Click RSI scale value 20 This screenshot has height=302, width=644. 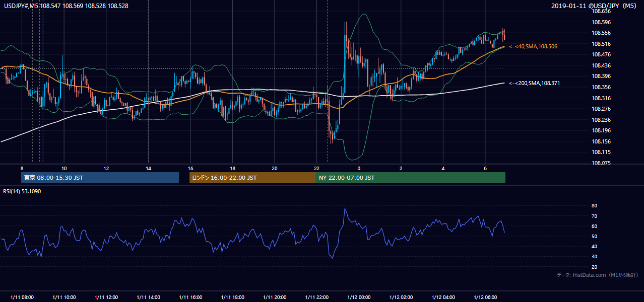(x=594, y=267)
